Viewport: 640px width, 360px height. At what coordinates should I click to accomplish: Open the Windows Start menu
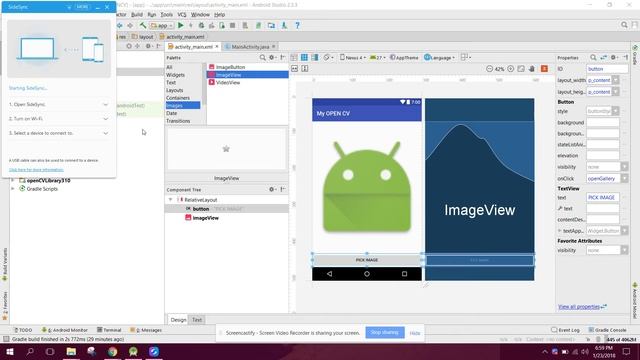coord(9,351)
